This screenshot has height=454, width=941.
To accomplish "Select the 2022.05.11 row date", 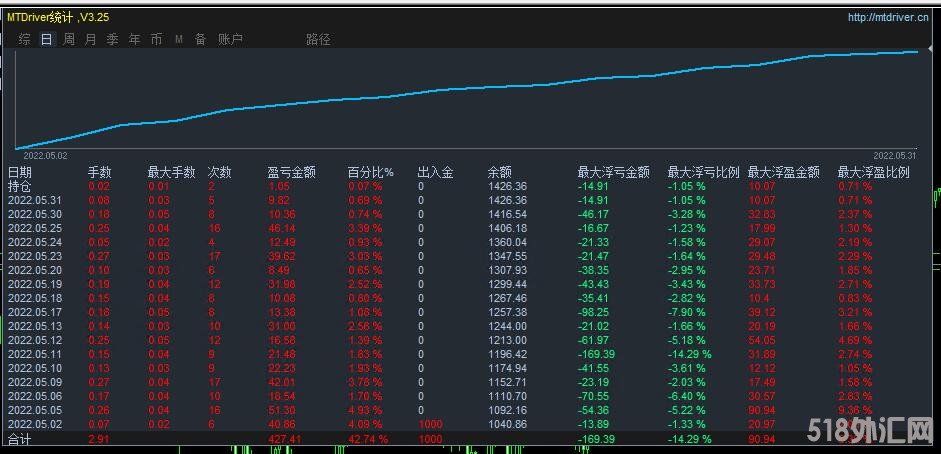I will (35, 354).
